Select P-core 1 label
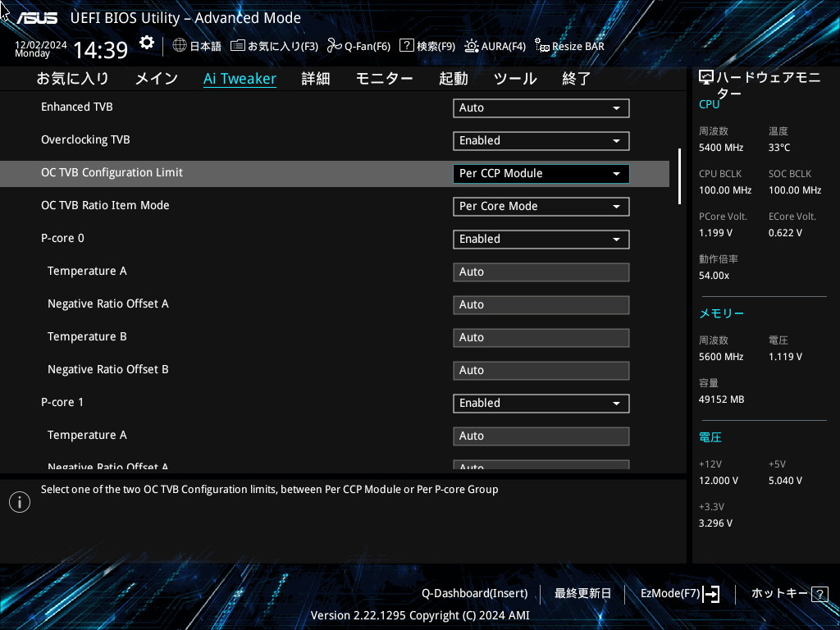The height and width of the screenshot is (630, 840). pyautogui.click(x=62, y=402)
